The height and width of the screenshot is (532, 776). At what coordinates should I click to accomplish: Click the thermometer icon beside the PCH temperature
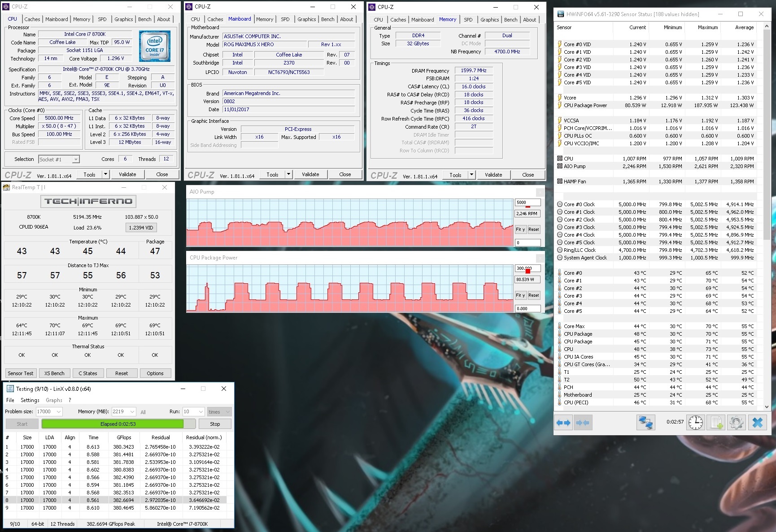(560, 387)
